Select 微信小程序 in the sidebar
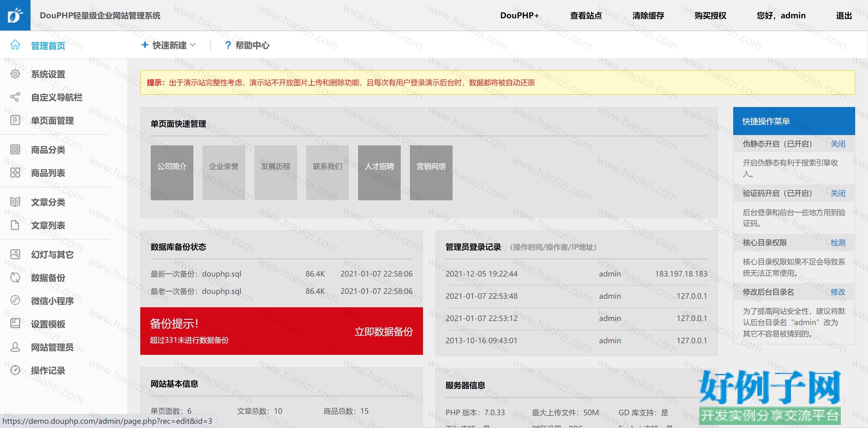This screenshot has width=868, height=428. tap(52, 301)
